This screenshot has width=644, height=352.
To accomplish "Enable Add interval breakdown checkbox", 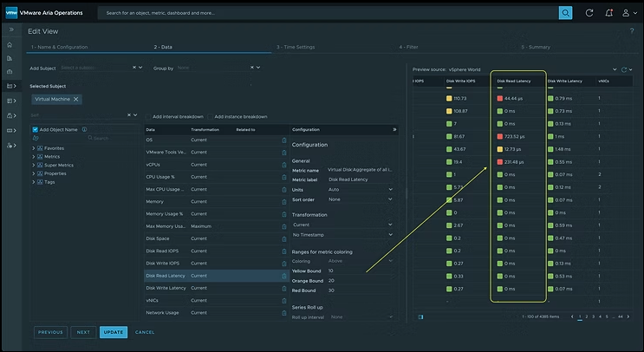I will point(148,117).
